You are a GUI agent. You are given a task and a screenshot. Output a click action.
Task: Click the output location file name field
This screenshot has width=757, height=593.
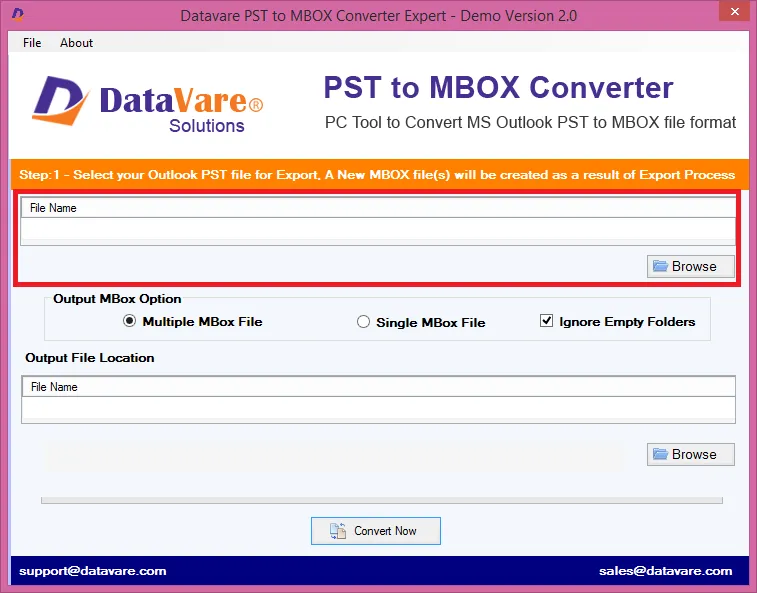[x=378, y=408]
